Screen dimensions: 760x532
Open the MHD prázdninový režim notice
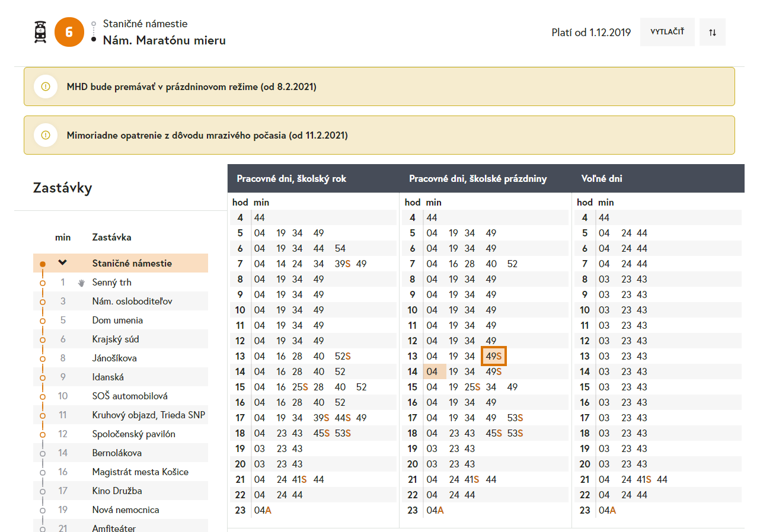[x=191, y=87]
